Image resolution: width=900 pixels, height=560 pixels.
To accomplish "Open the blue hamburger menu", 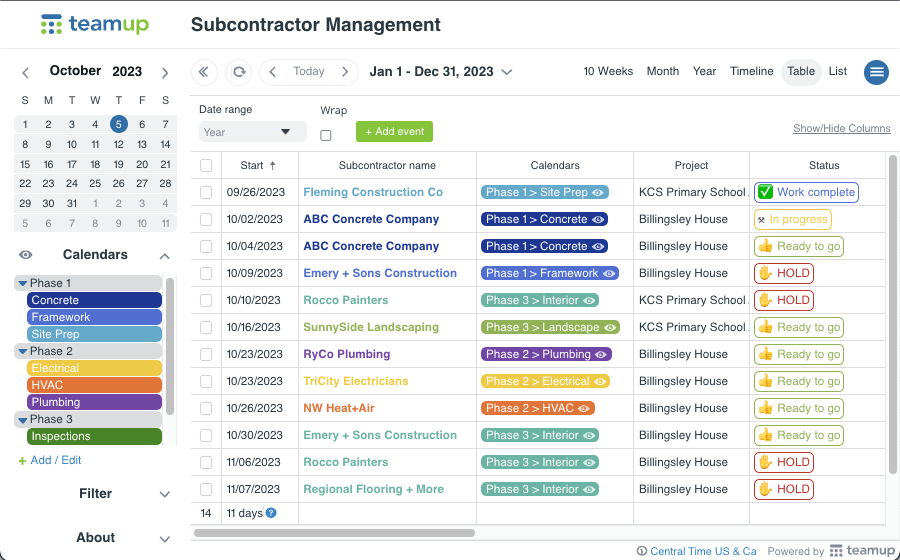I will pos(876,72).
